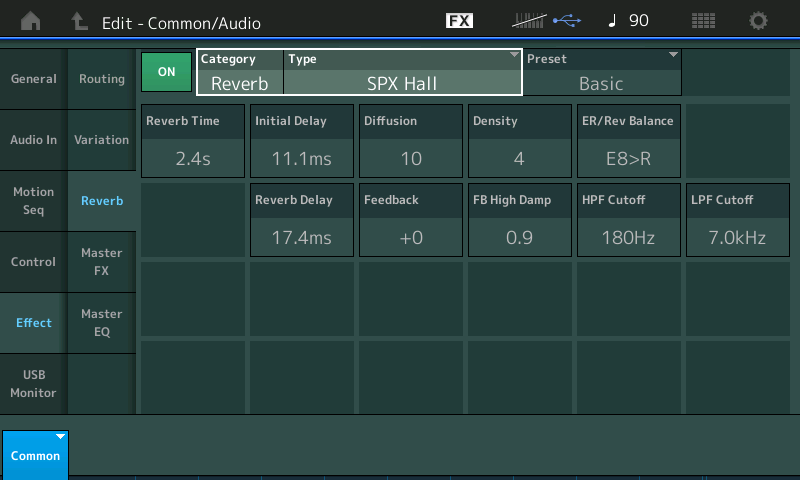Select the Reverb sub-tab
The width and height of the screenshot is (800, 480).
(102, 201)
